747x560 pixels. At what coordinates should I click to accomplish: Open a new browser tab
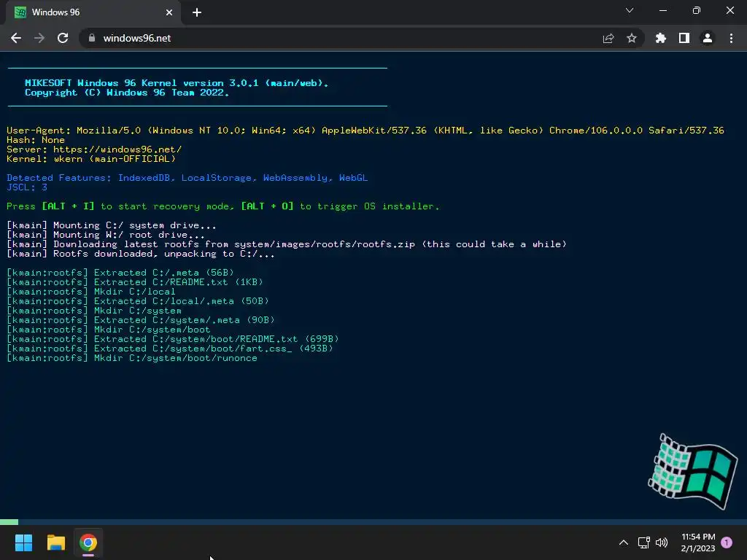click(x=197, y=12)
